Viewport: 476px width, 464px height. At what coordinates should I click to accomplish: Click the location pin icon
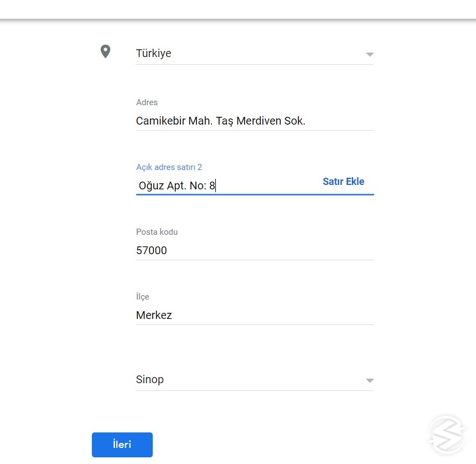point(105,51)
